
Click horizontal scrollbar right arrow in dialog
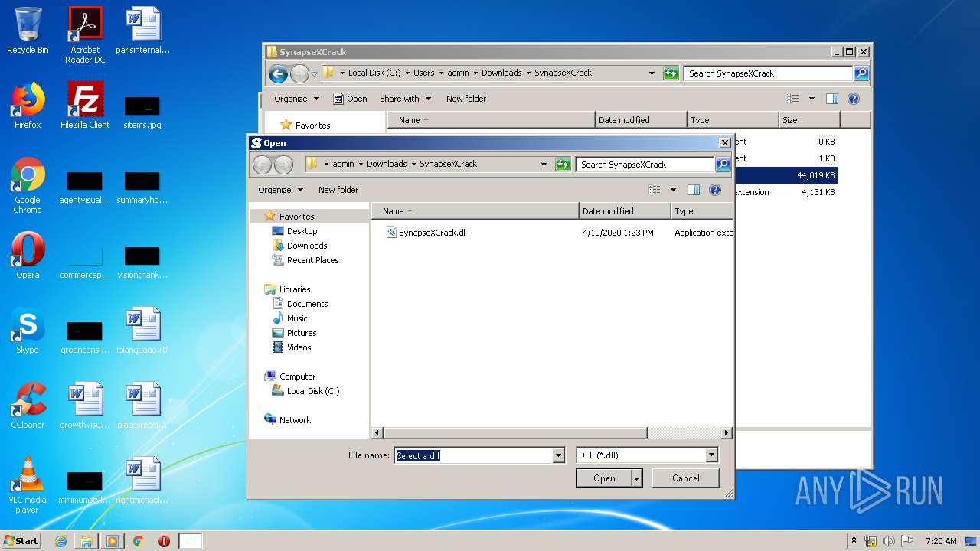click(x=727, y=433)
